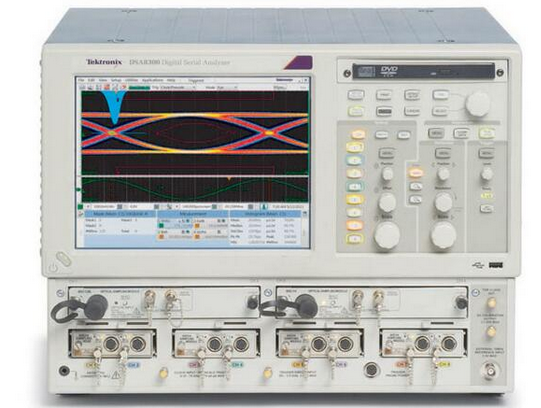Open the File menu on scope display
The image size is (541, 408).
click(81, 80)
